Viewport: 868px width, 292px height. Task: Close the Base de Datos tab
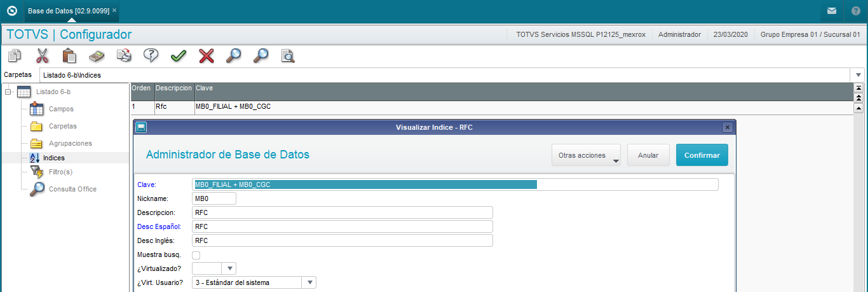114,11
